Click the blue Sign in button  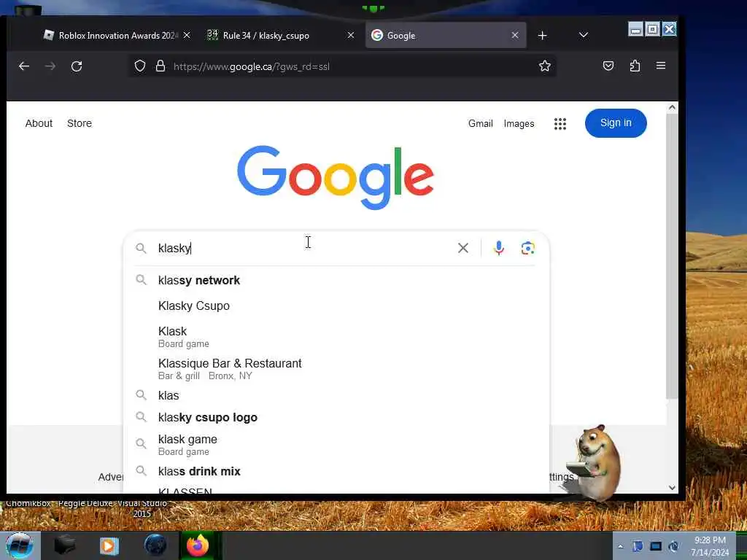click(x=616, y=122)
